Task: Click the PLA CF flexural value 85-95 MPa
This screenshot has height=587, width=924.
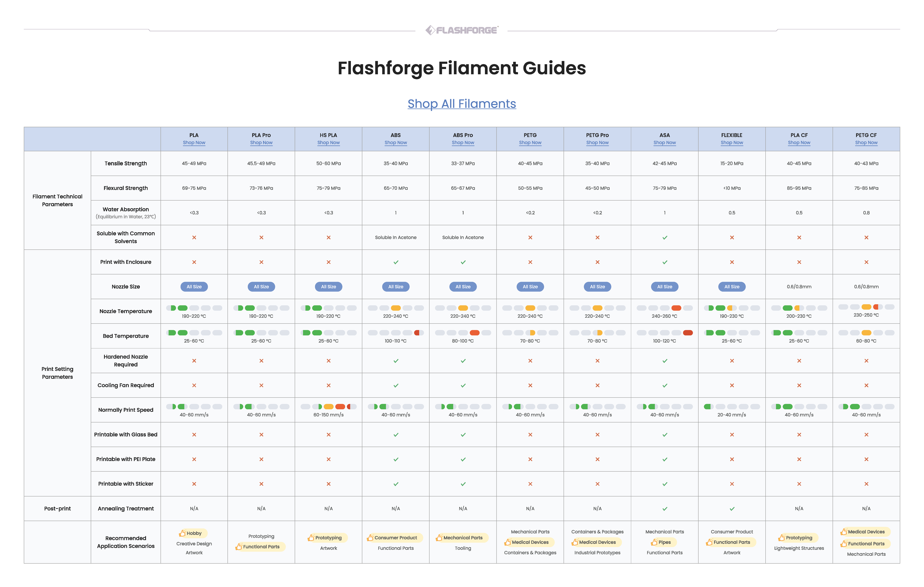Action: pos(799,188)
